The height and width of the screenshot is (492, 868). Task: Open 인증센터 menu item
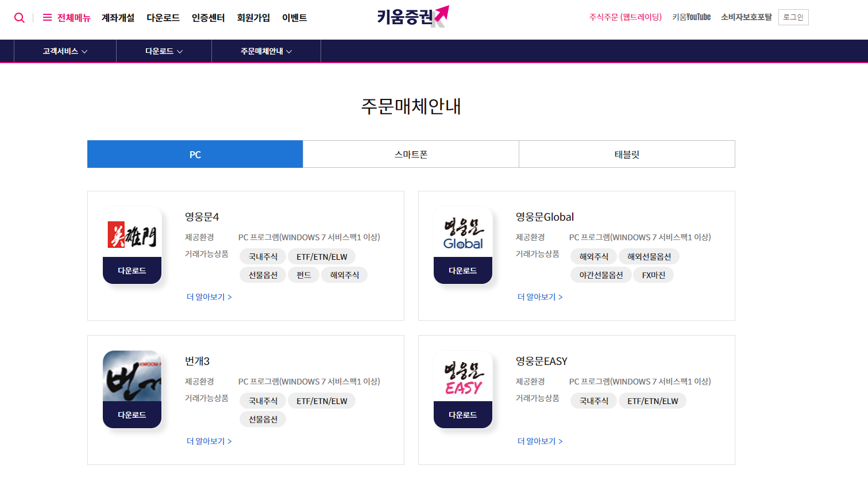(208, 18)
